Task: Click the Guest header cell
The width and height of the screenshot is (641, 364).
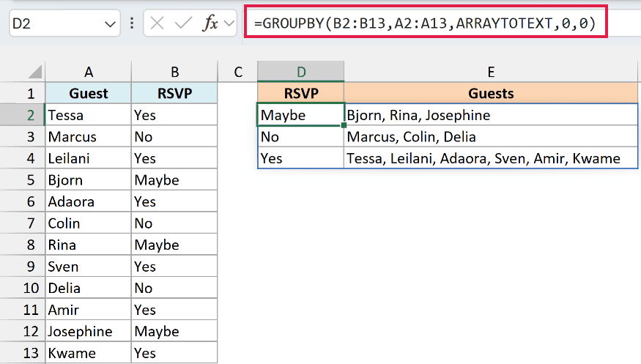Action: click(89, 93)
